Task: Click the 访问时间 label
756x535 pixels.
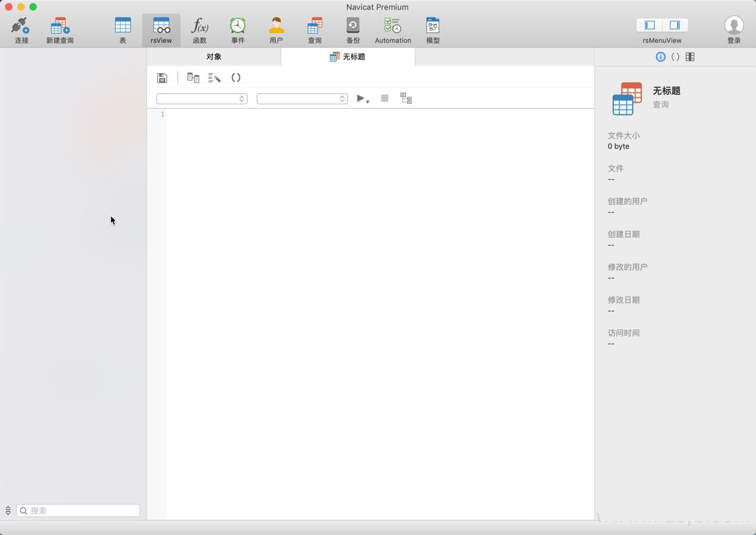Action: coord(623,333)
